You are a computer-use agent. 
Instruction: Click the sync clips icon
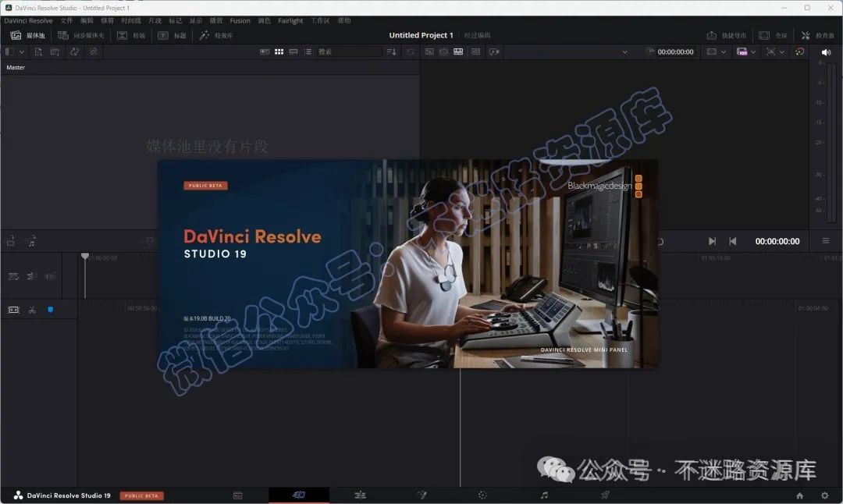[x=74, y=51]
